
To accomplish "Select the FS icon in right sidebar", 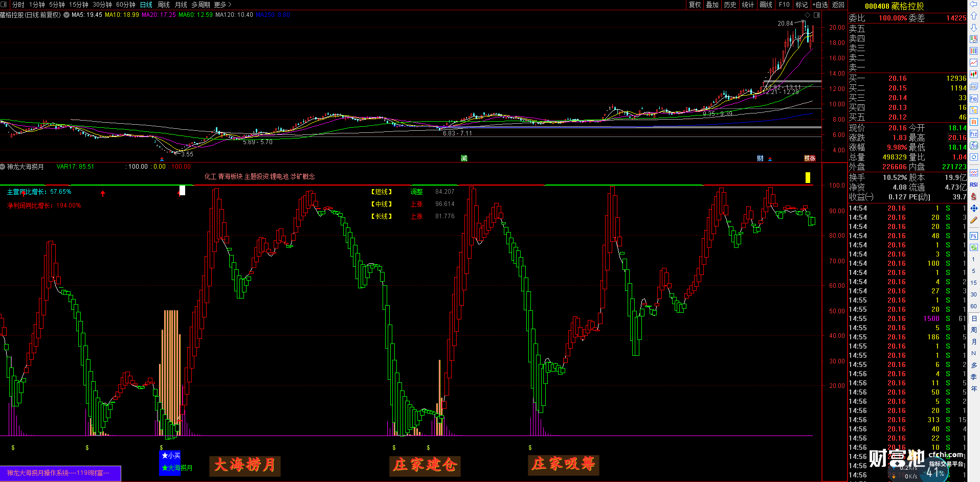I will [973, 236].
